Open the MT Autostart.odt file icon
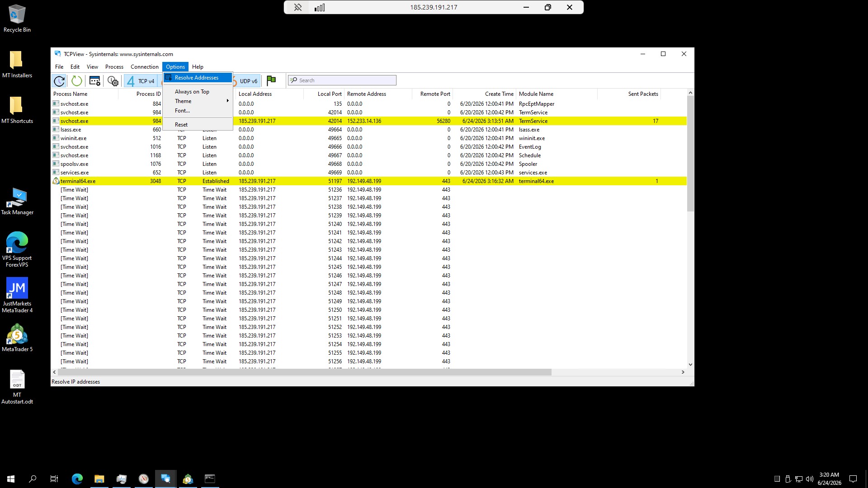The width and height of the screenshot is (868, 488). (17, 387)
